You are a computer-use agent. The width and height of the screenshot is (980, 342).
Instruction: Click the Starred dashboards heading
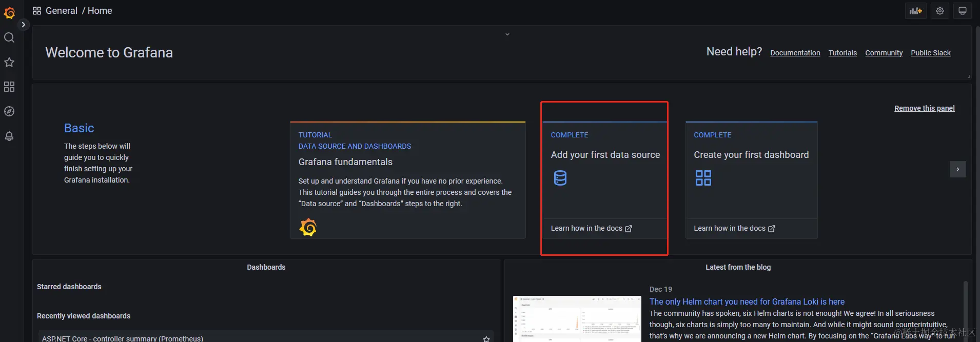(x=69, y=287)
